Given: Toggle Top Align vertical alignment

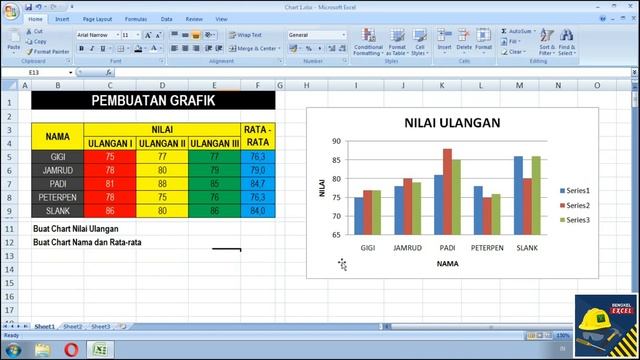Looking at the screenshot, I should 174,35.
